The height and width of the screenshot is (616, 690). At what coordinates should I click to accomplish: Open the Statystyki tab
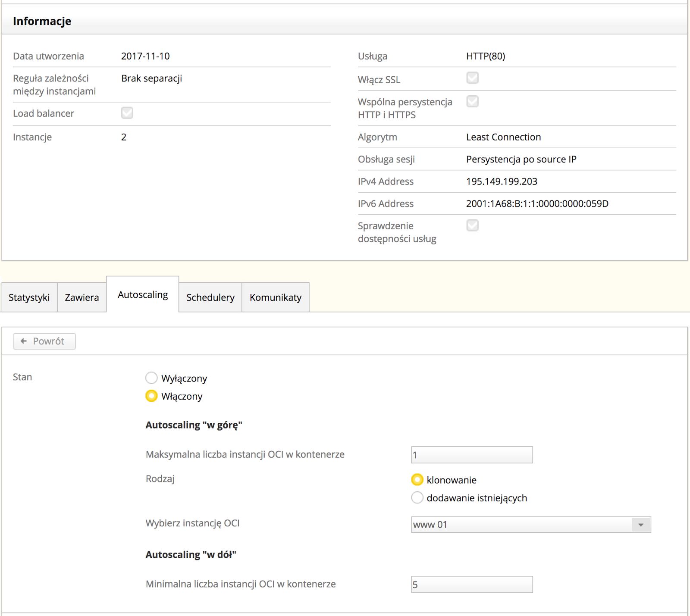pos(29,297)
